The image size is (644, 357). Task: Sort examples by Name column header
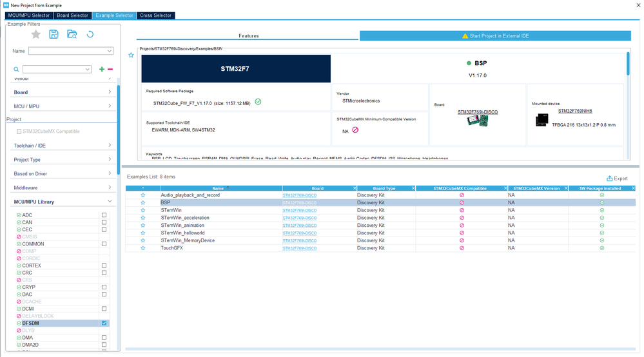pyautogui.click(x=218, y=188)
